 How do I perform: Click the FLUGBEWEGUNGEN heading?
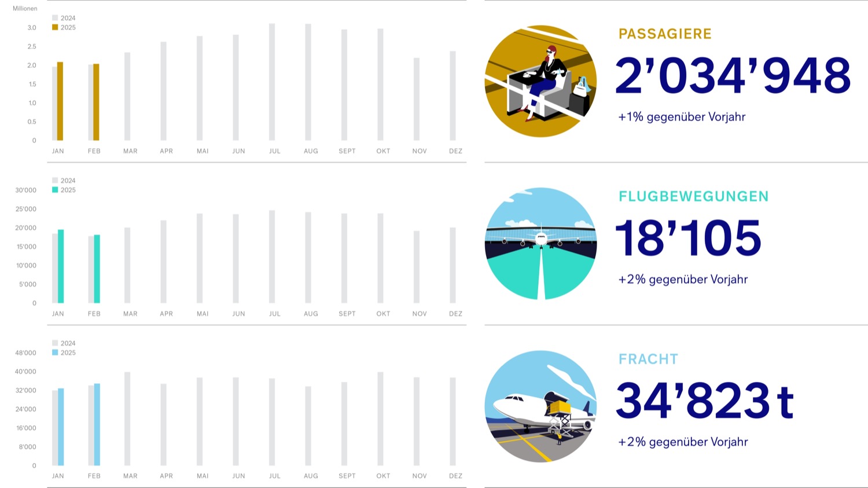(693, 196)
